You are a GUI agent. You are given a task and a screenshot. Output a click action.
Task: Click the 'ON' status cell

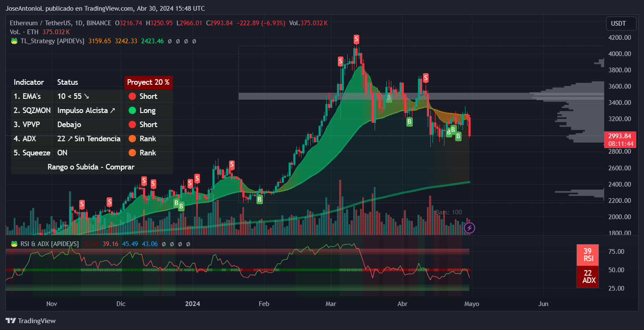pyautogui.click(x=63, y=153)
